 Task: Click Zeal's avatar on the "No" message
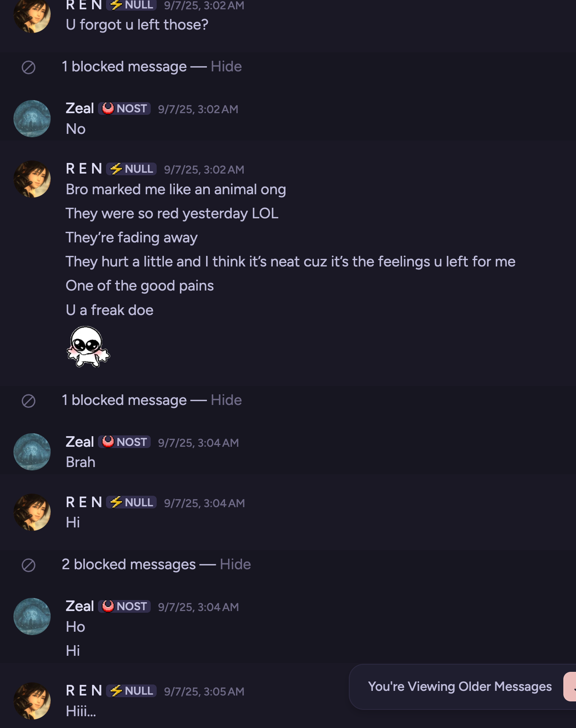tap(32, 119)
